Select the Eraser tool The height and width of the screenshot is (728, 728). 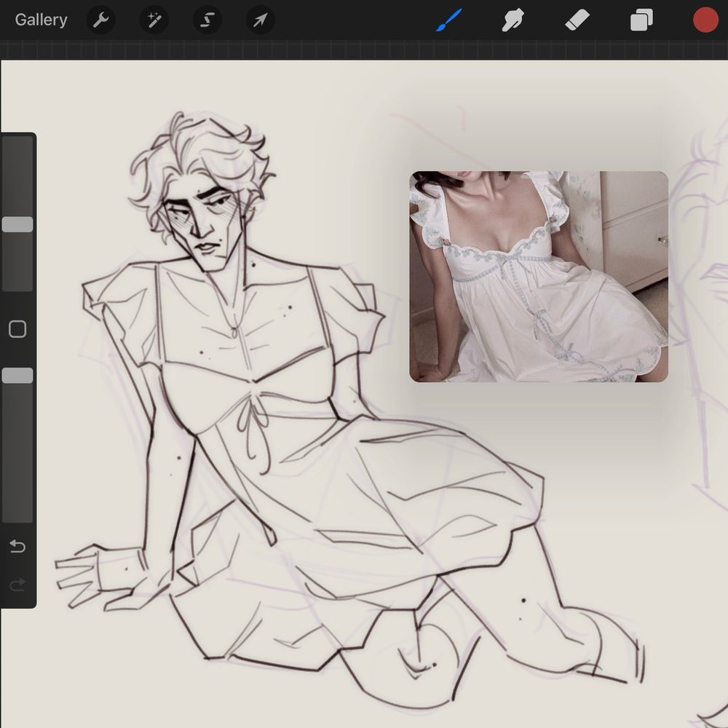pyautogui.click(x=577, y=20)
